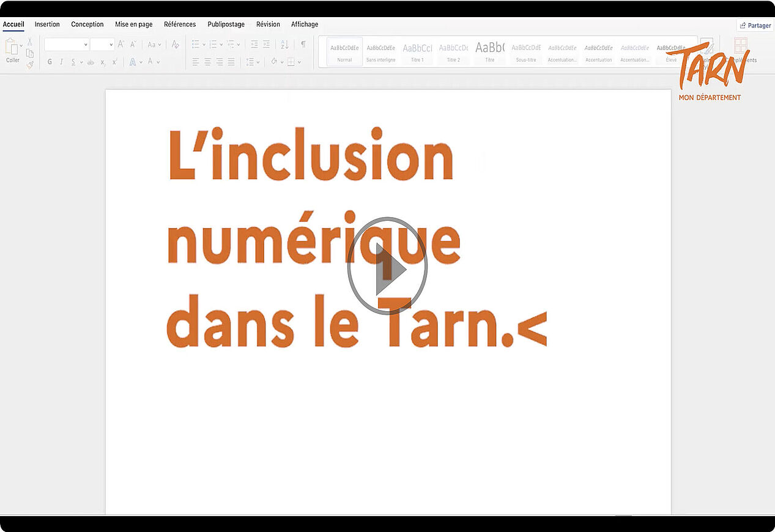Play the video with the center play button
The width and height of the screenshot is (775, 532).
[387, 267]
